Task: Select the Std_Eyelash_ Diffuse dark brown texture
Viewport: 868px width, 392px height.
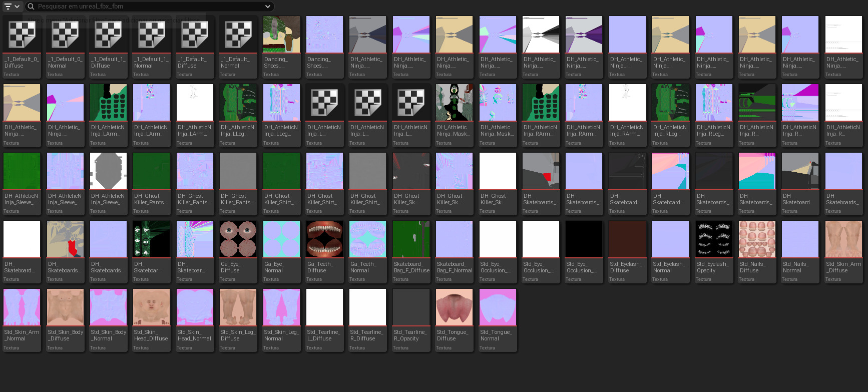Action: [x=628, y=251]
